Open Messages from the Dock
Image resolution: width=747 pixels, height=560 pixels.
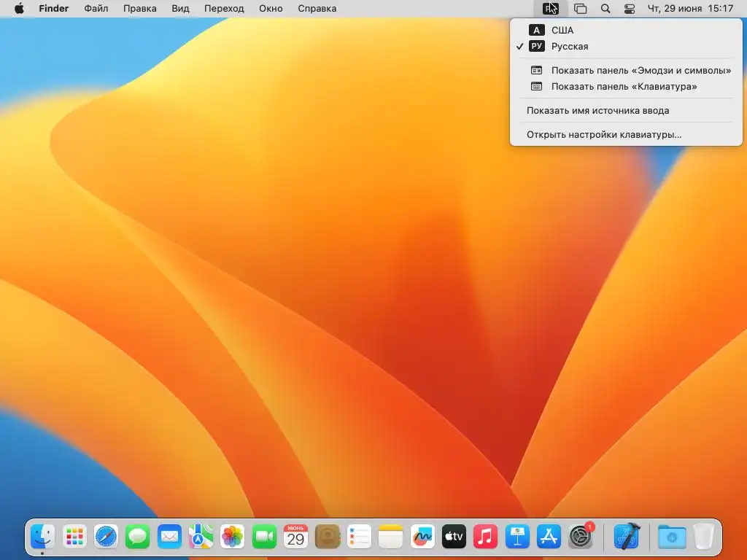[138, 537]
